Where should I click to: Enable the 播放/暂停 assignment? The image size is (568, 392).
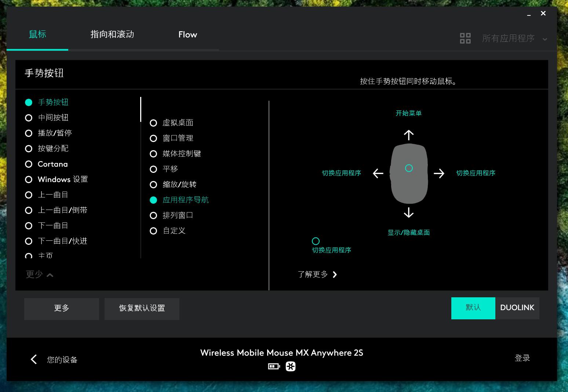[29, 133]
